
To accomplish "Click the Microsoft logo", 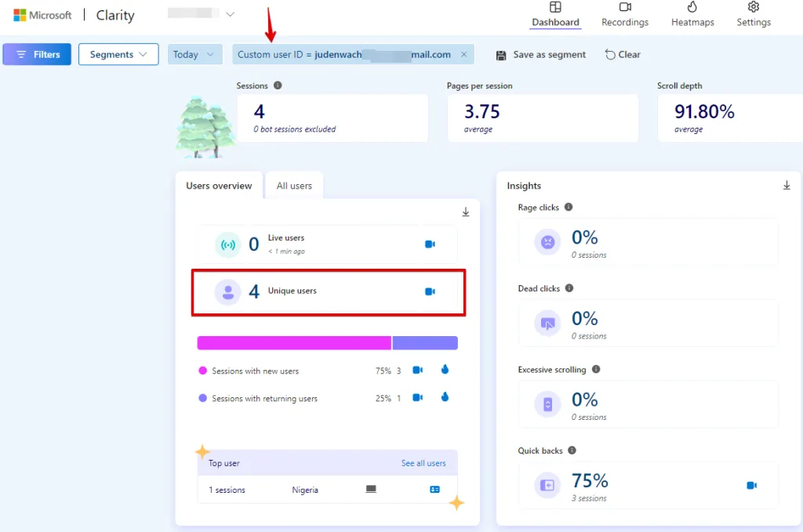I will tap(42, 16).
